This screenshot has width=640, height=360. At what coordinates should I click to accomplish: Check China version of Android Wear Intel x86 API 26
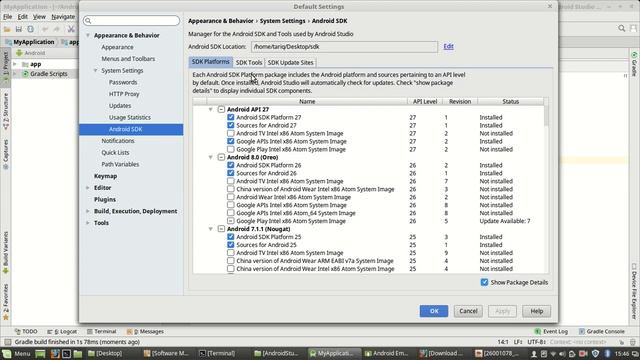coord(231,189)
